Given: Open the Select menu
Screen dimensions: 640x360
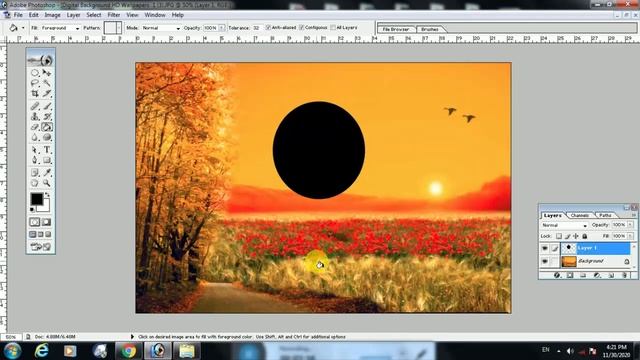Looking at the screenshot, I should pyautogui.click(x=93, y=15).
